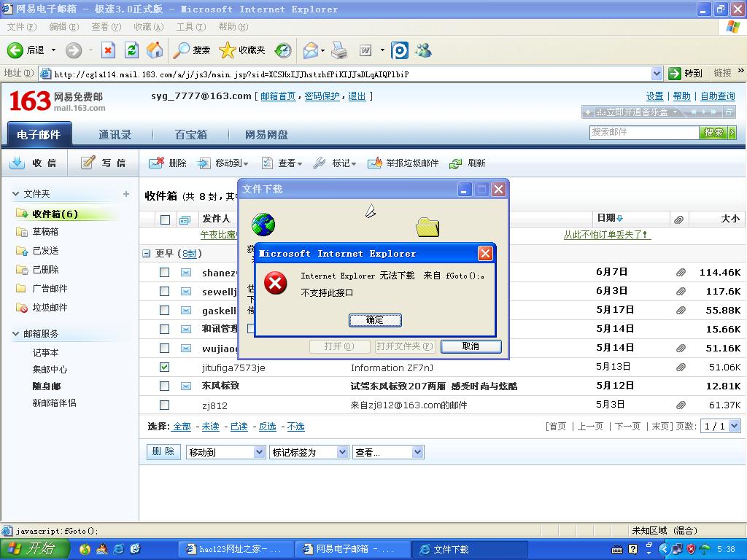Click the Report spam mail icon
Image resolution: width=747 pixels, height=560 pixels.
375,163
